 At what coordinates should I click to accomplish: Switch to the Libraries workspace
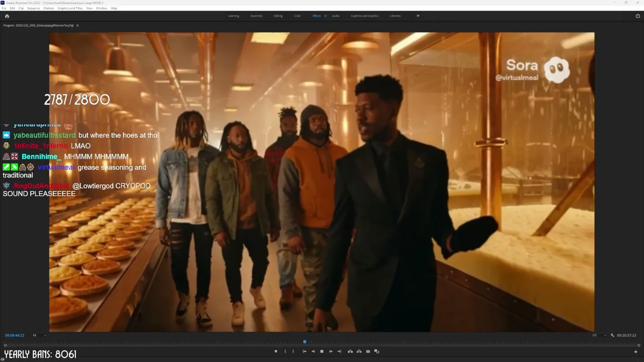click(x=395, y=16)
